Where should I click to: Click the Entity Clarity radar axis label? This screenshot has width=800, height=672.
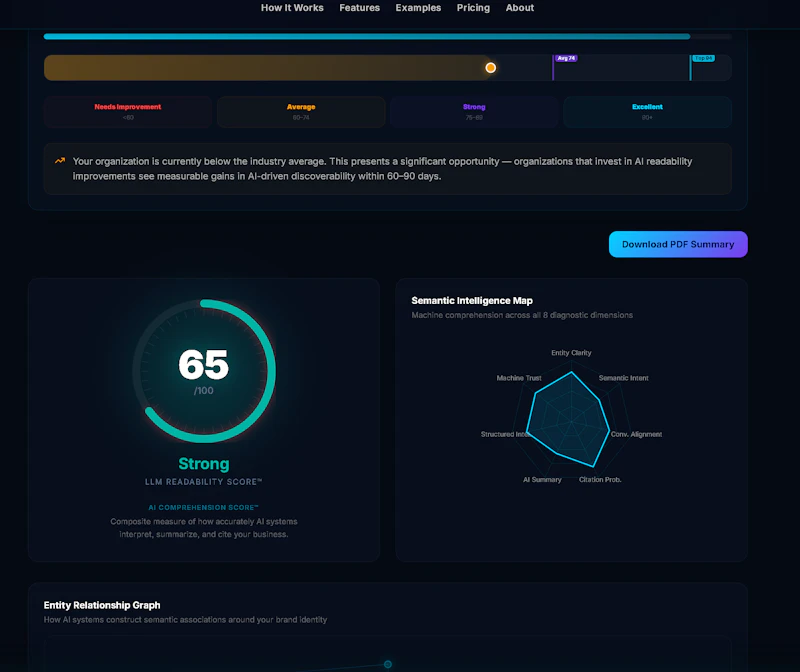571,353
